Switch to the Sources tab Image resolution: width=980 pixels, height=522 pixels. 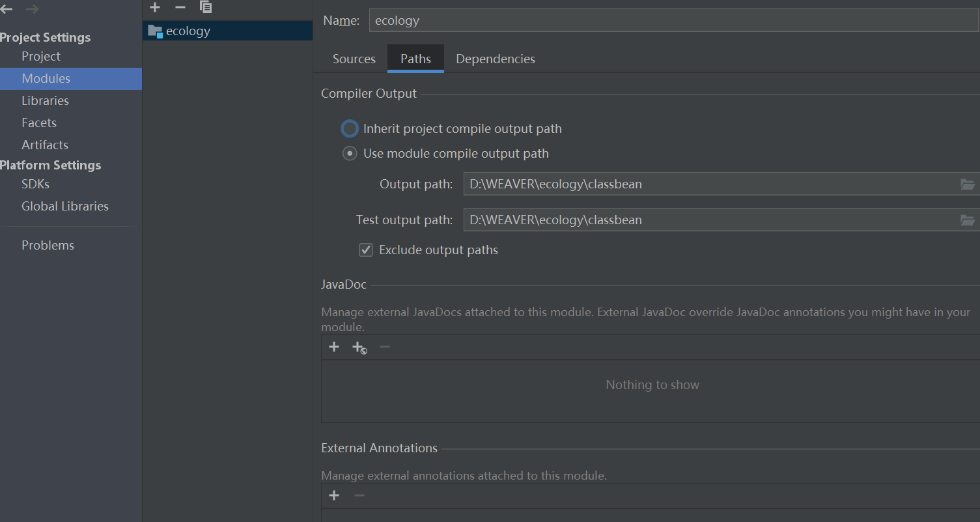(x=354, y=59)
